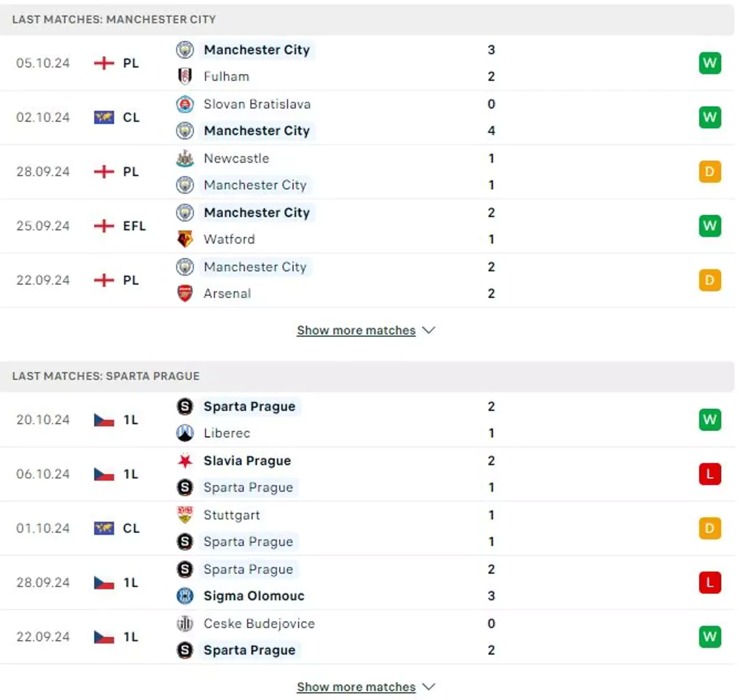Click the Stuttgart club crest
This screenshot has height=700, width=739.
185,515
